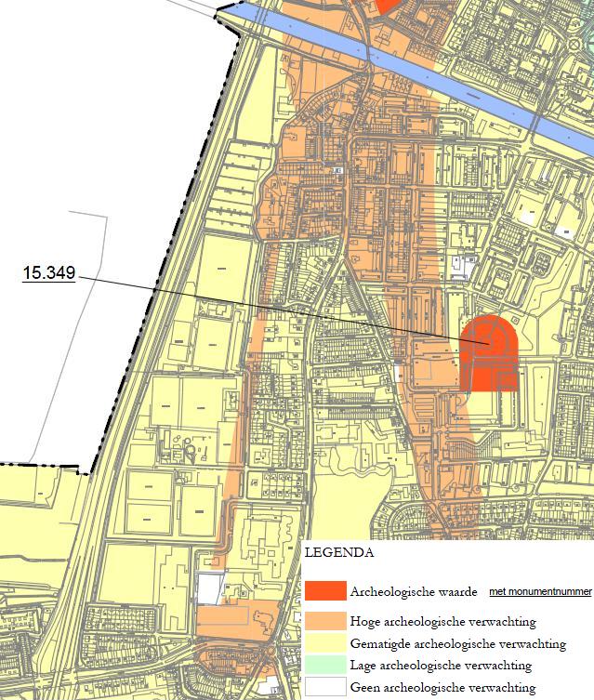Click the red Archeologische waarde legend swatch
This screenshot has height=700, width=594.
325,590
